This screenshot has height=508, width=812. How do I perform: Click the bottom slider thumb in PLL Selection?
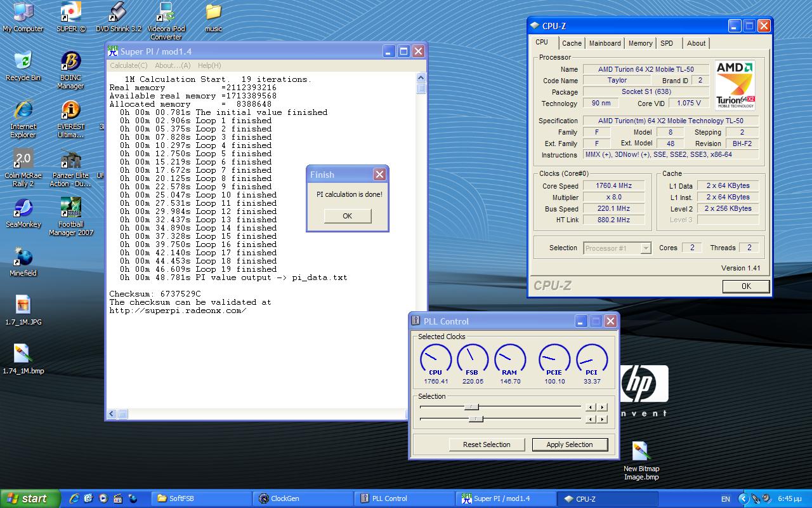pyautogui.click(x=476, y=419)
